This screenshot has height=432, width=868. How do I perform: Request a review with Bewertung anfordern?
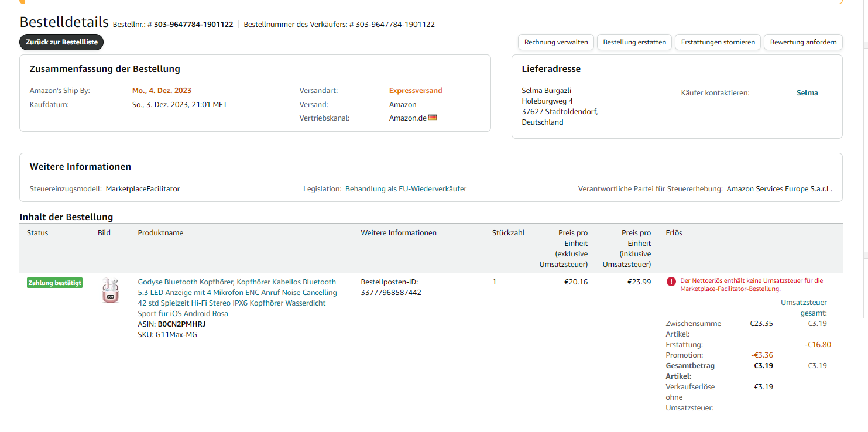coord(803,42)
